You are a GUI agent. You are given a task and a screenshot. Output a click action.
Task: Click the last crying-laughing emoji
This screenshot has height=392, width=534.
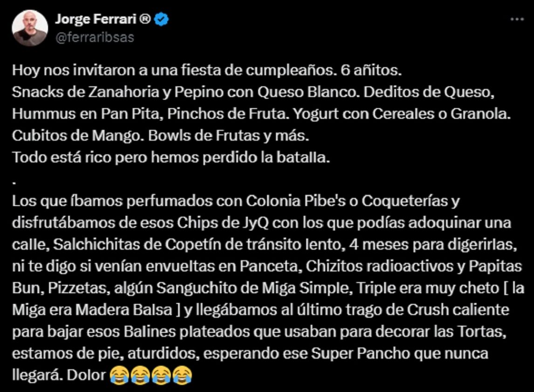tap(182, 375)
